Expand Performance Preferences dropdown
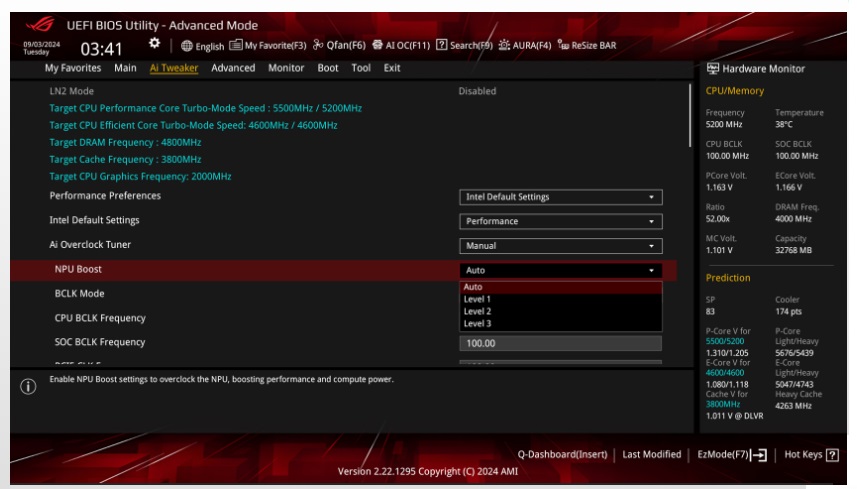The image size is (857, 489). (560, 197)
